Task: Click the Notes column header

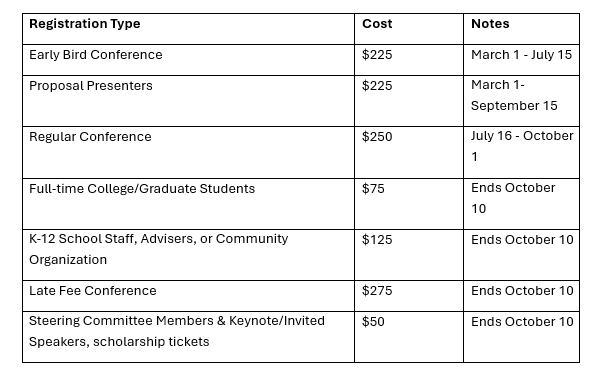Action: (521, 29)
